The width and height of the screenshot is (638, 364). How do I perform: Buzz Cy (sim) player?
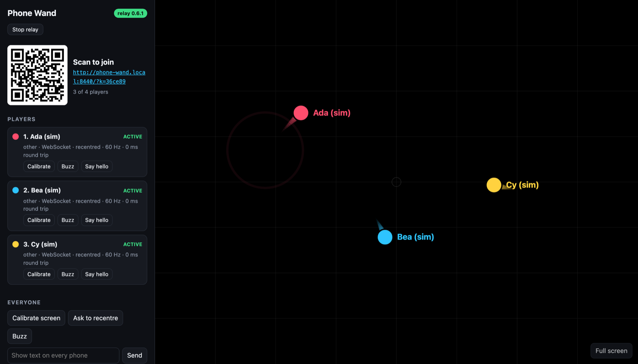pos(68,274)
